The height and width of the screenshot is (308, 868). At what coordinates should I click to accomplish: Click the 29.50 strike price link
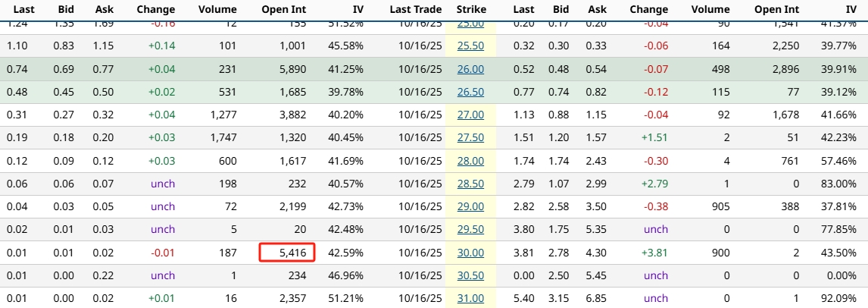pos(470,229)
